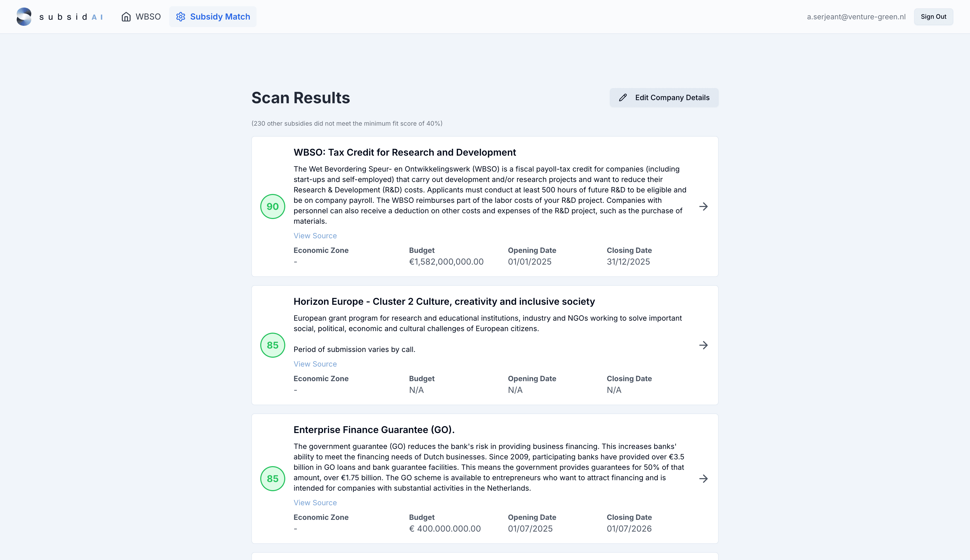Open View Source for Enterprise Finance Guarantee
The width and height of the screenshot is (970, 560).
click(315, 503)
